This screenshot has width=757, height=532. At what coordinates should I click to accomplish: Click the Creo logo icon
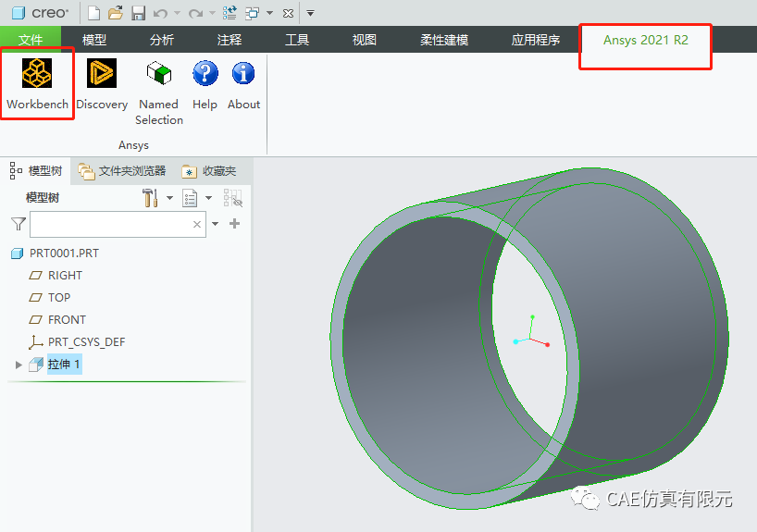click(x=19, y=13)
